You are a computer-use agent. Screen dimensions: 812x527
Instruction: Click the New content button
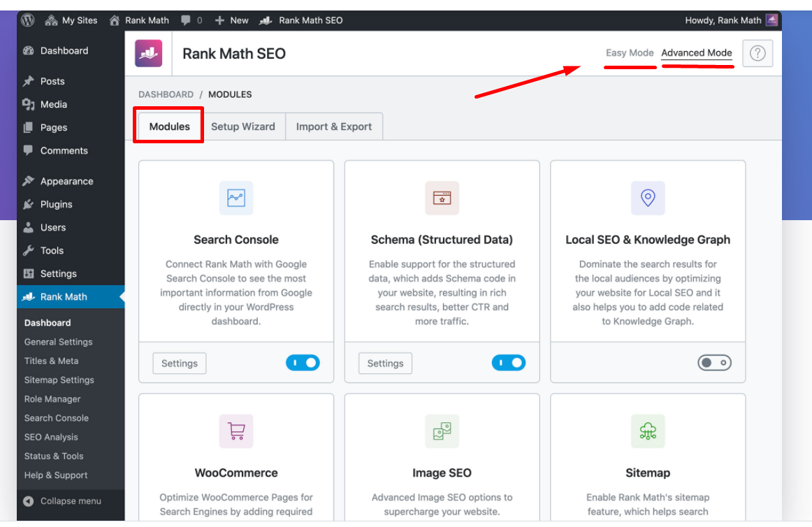click(x=231, y=20)
